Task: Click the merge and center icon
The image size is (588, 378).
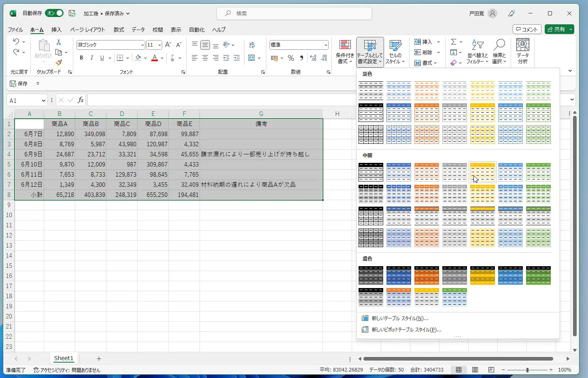Action: click(x=252, y=58)
